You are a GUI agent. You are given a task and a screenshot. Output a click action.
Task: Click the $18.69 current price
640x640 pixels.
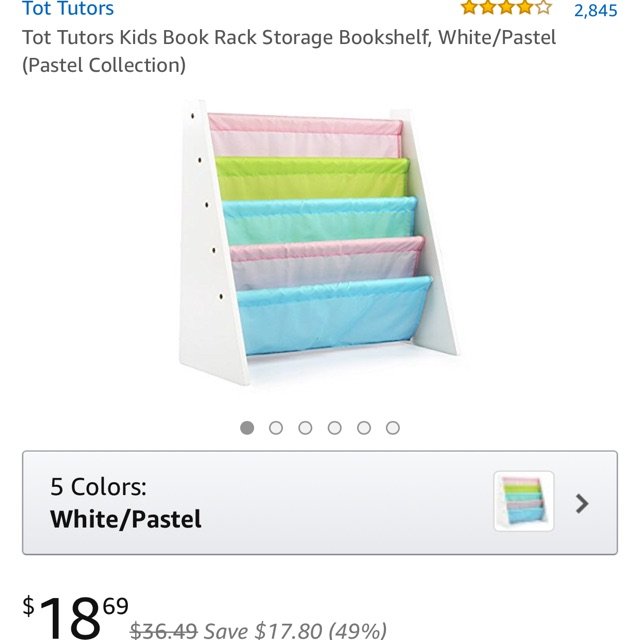tap(76, 617)
